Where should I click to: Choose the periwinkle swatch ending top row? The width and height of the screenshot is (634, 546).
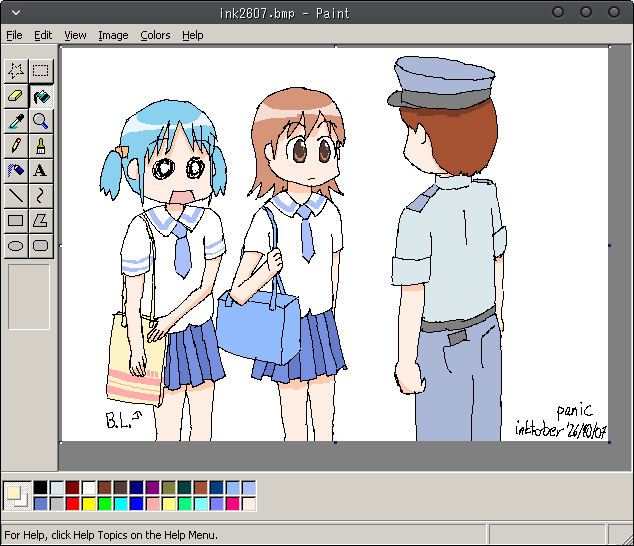tap(249, 487)
